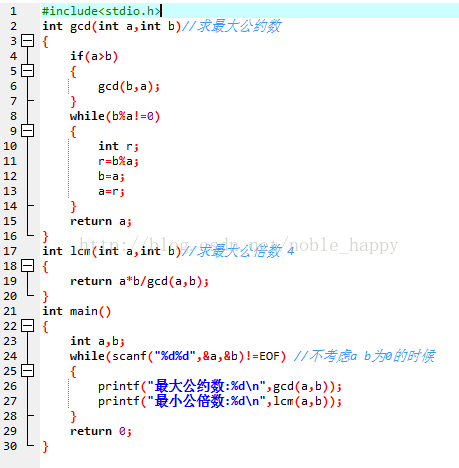Collapse the main function fold at line 22
This screenshot has height=468, width=459.
27,326
